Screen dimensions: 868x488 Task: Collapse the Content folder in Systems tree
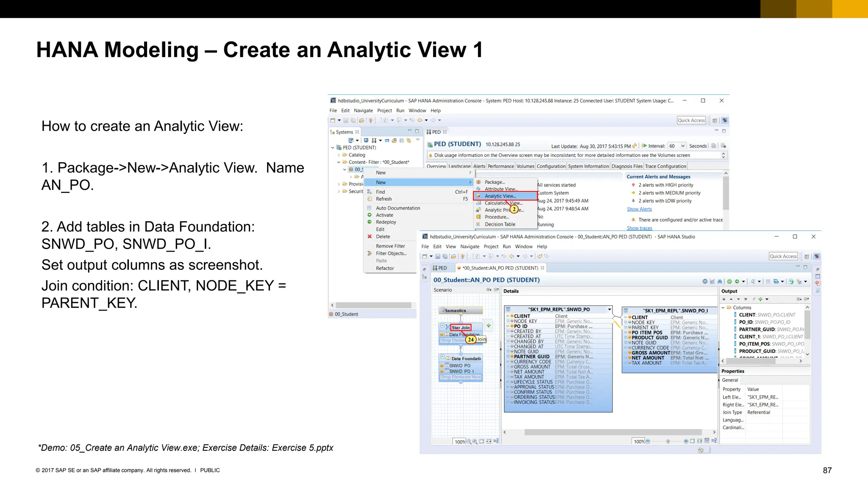pos(339,162)
